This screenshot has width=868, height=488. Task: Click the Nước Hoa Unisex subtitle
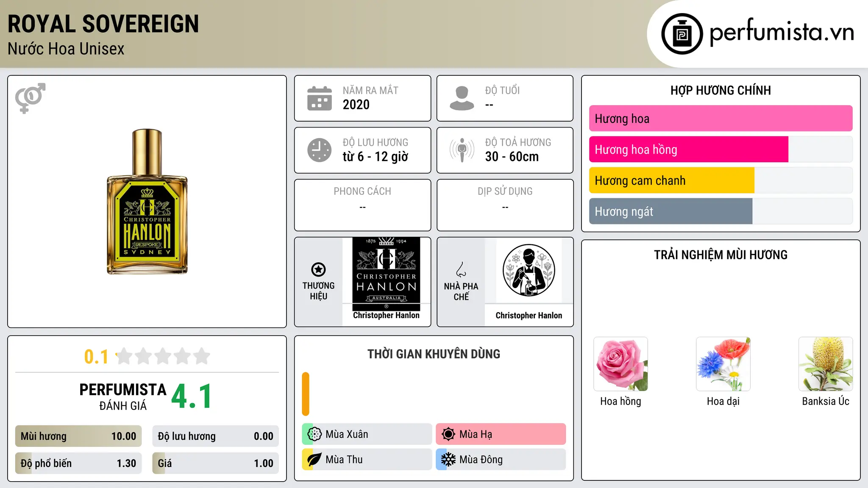point(66,49)
